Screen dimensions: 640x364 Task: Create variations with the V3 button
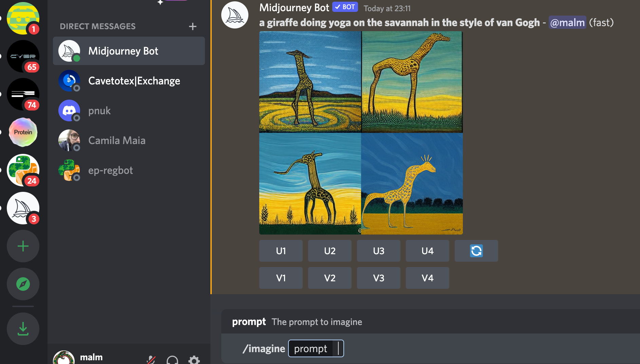point(379,278)
